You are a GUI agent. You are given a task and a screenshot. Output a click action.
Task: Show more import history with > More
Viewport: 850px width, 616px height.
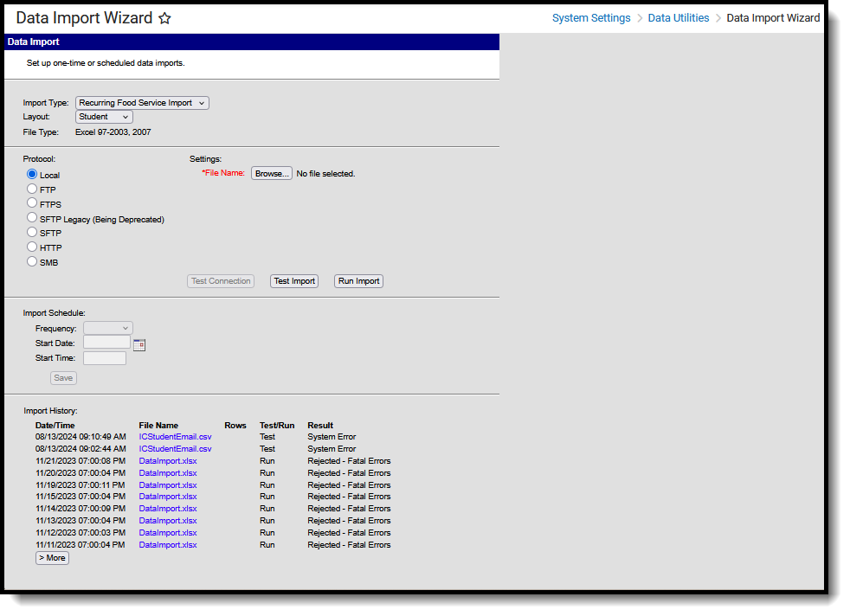(52, 558)
